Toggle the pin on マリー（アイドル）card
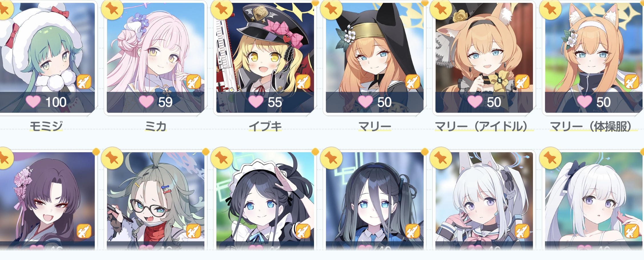Image resolution: width=644 pixels, height=260 pixels. coord(441,9)
